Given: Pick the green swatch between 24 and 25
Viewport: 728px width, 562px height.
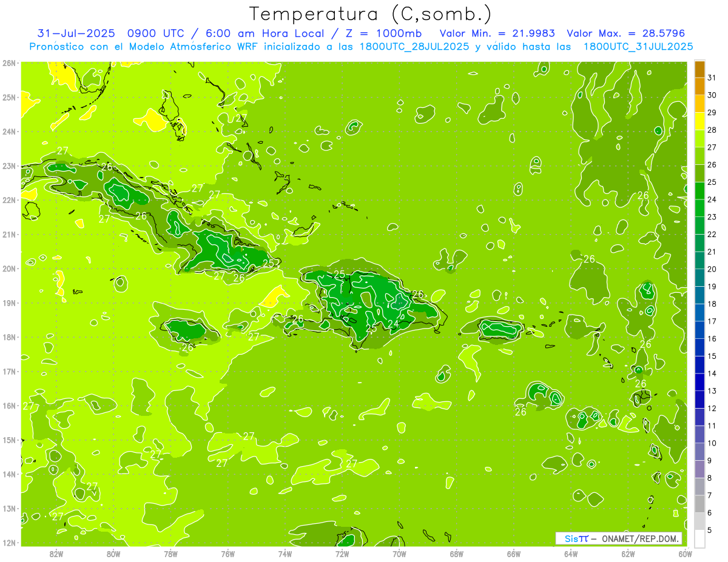Looking at the screenshot, I should (700, 191).
